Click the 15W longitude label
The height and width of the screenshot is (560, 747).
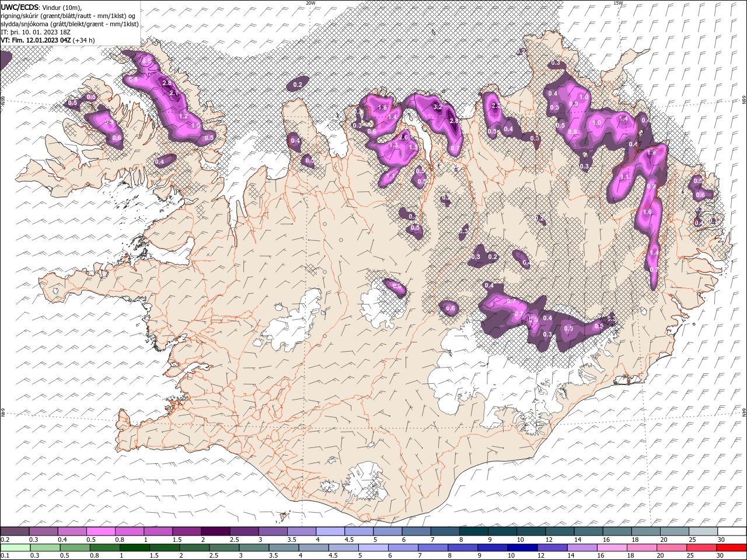tap(618, 3)
